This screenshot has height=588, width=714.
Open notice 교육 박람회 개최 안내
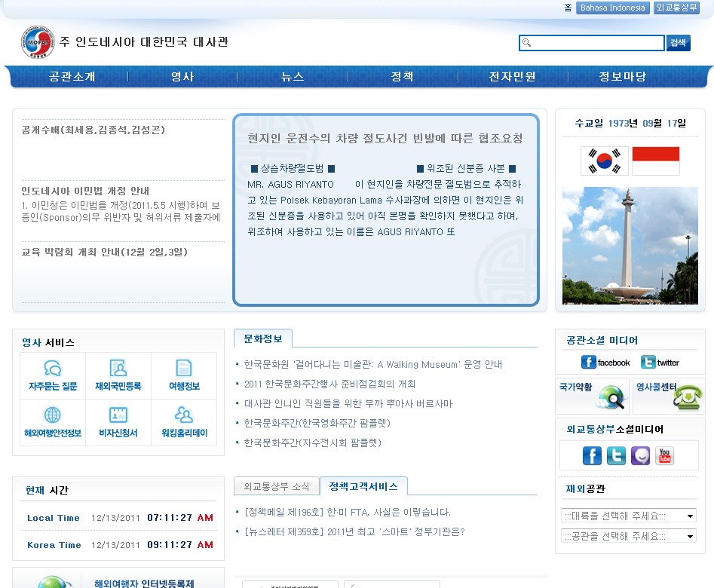coord(104,252)
